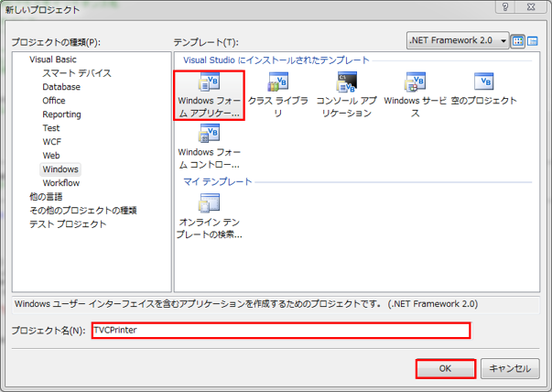552x392 pixels.
Task: Select Web project type
Action: point(51,156)
